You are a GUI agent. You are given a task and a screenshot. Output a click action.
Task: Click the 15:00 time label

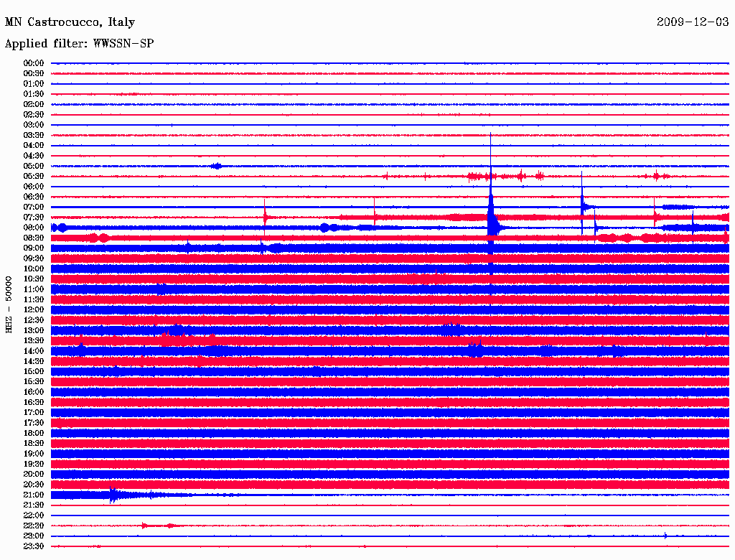point(34,371)
